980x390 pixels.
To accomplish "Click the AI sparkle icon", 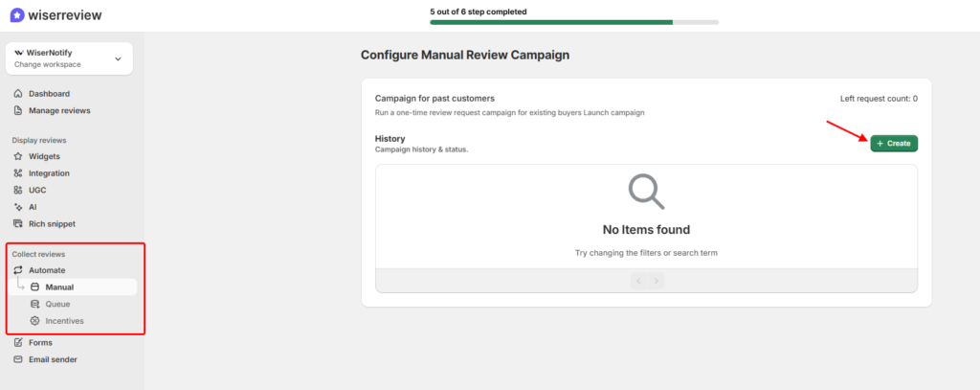I will 18,207.
